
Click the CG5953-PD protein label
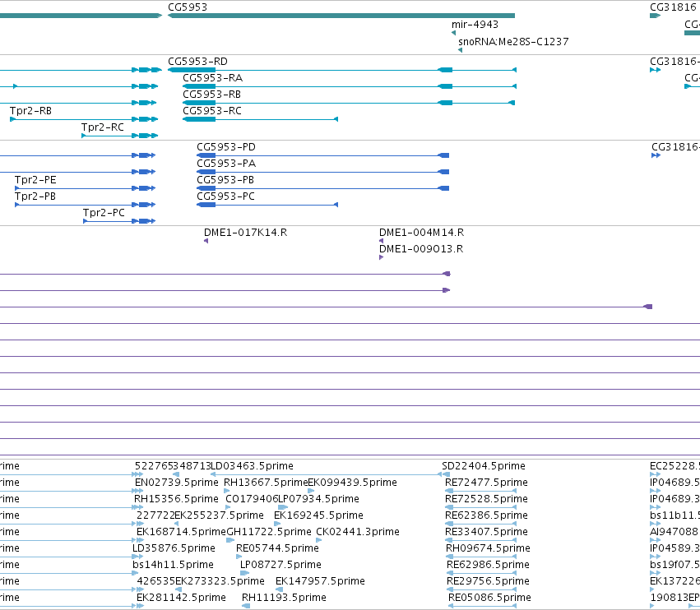tap(226, 147)
